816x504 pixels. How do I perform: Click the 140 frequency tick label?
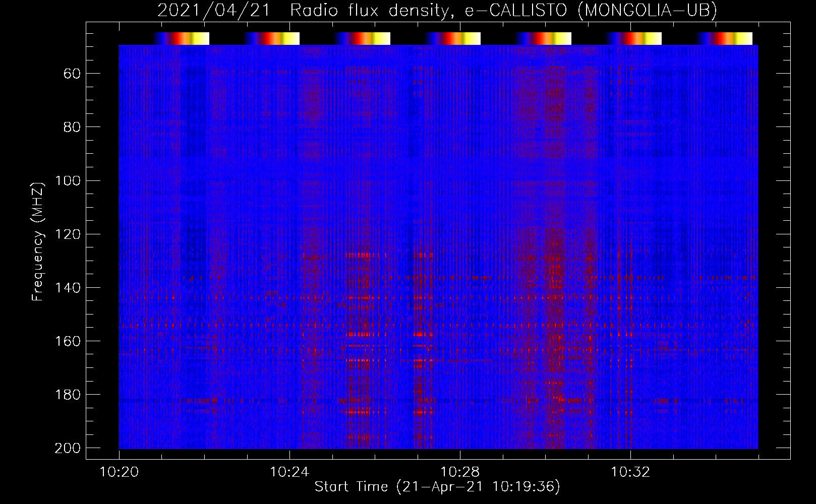coord(68,287)
